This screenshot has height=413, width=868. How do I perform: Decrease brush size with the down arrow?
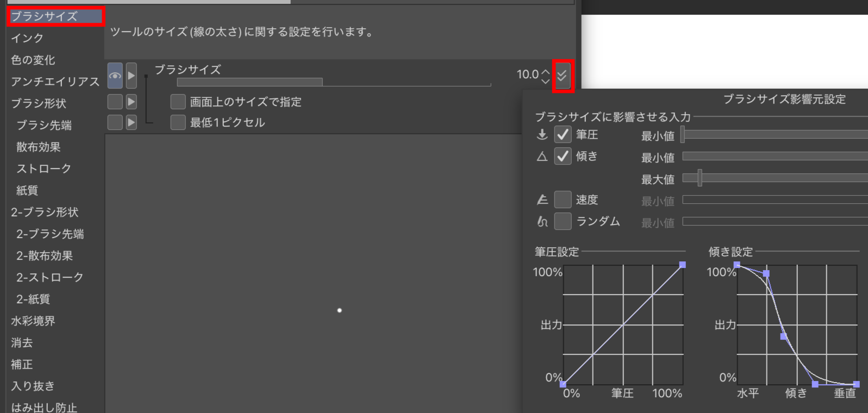point(546,82)
